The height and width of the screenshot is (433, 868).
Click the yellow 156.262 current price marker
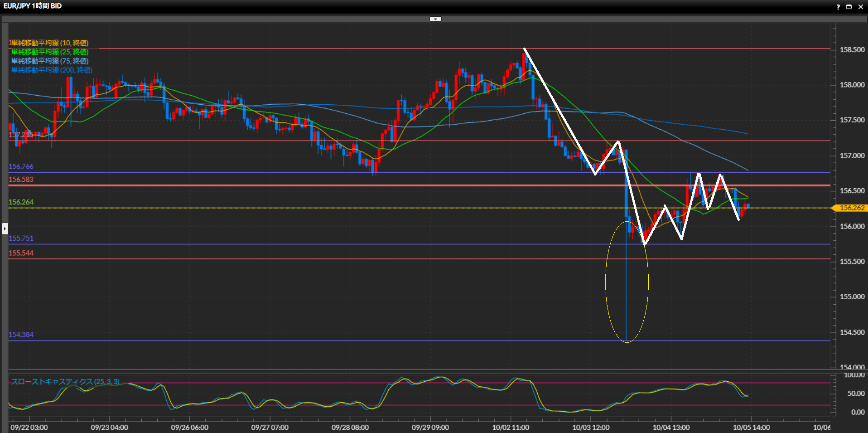850,208
